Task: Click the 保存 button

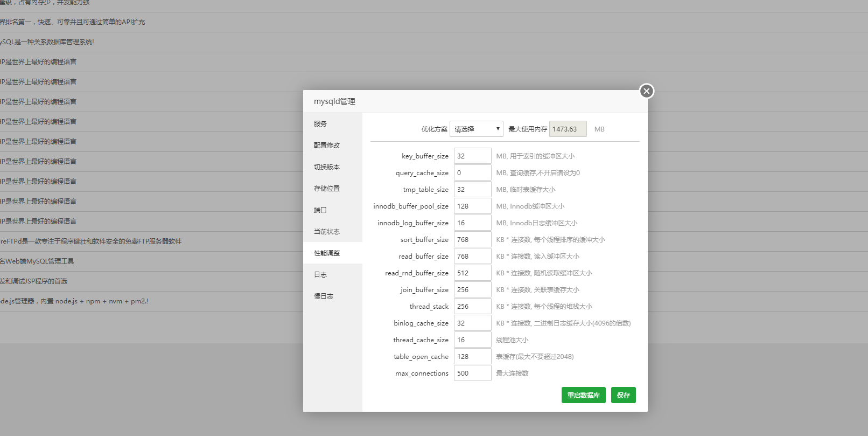Action: click(624, 395)
